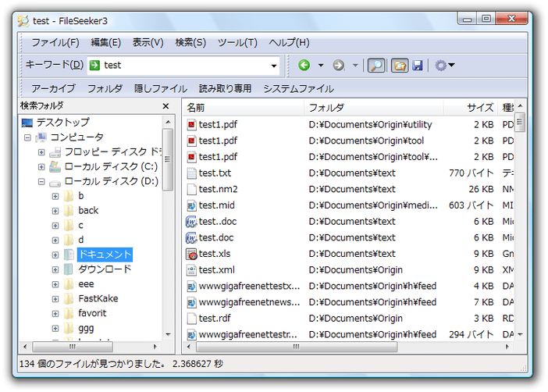Click the PDF icon of test1.pdf in utility folder
This screenshot has width=548, height=392.
tap(191, 125)
